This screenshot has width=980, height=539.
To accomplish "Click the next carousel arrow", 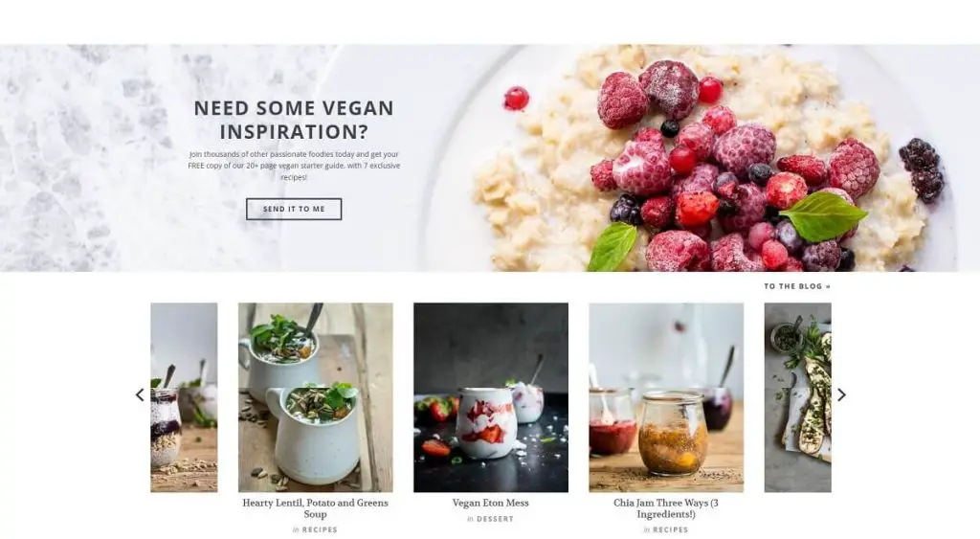I will coord(841,394).
